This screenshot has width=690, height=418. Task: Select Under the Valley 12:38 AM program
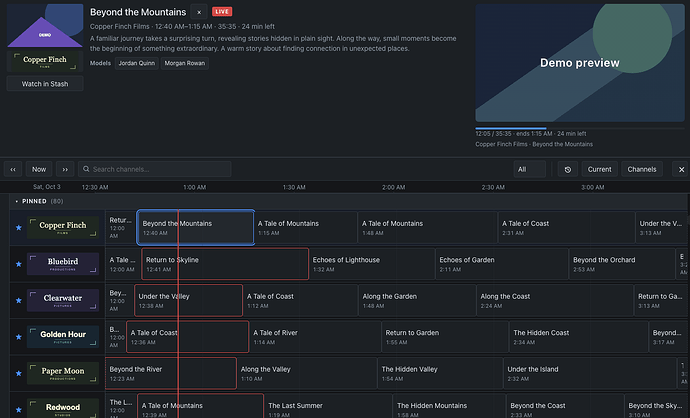point(188,301)
